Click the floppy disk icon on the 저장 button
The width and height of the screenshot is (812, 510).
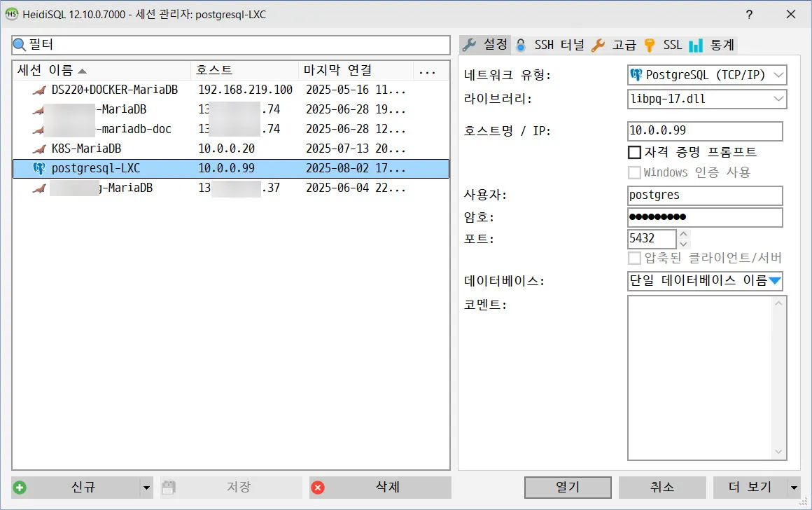[x=167, y=486]
